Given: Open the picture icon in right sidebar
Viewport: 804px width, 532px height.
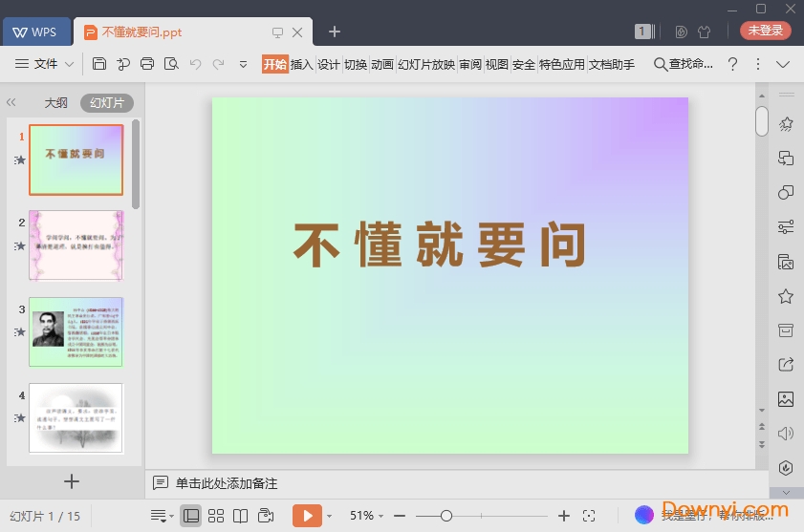Looking at the screenshot, I should pyautogui.click(x=786, y=399).
